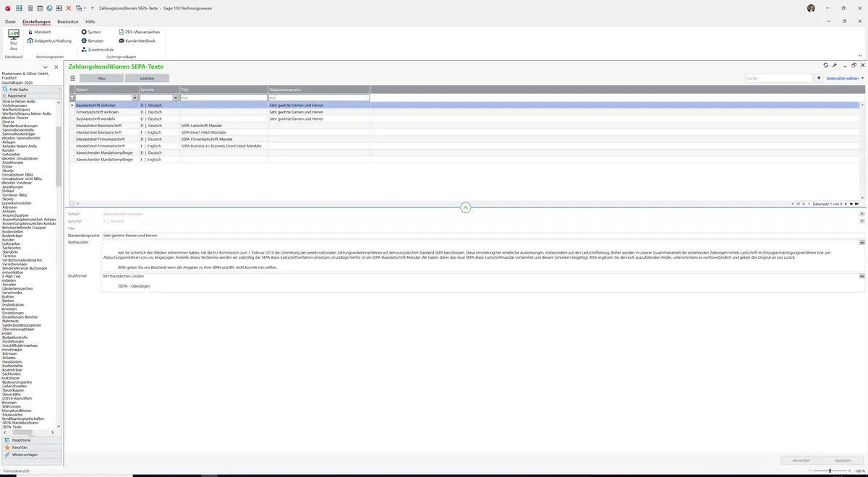The image size is (868, 477).
Task: Open the Hilfe menu
Action: pyautogui.click(x=90, y=22)
